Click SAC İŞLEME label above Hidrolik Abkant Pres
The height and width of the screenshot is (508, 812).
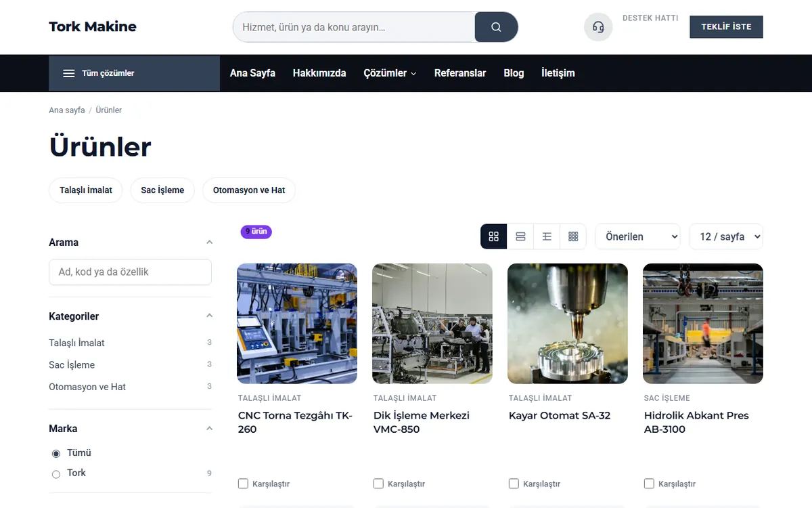pos(667,398)
